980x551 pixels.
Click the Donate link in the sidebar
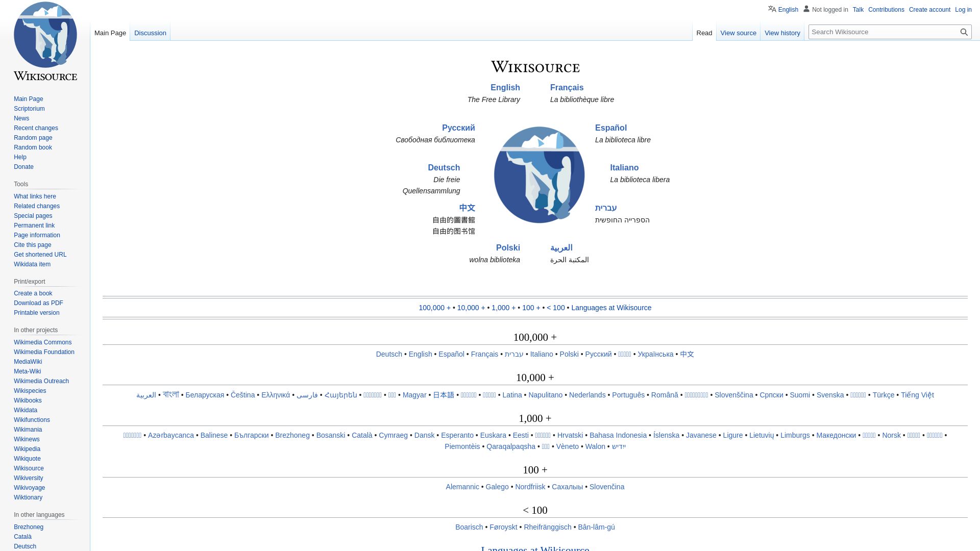(23, 167)
